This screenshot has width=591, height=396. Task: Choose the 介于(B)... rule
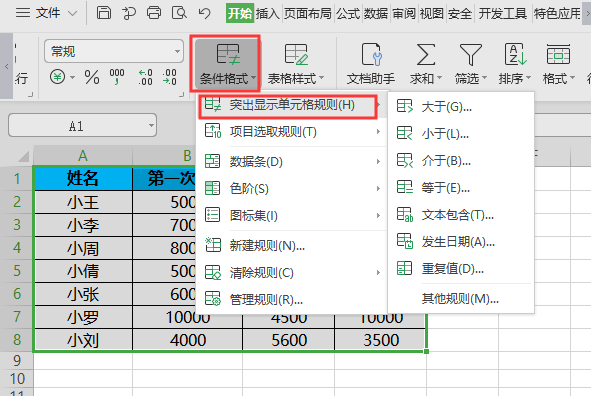coord(461,161)
